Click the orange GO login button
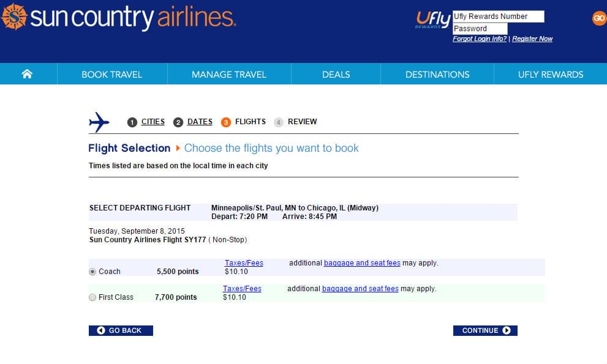This screenshot has height=364, width=607. coord(599,18)
